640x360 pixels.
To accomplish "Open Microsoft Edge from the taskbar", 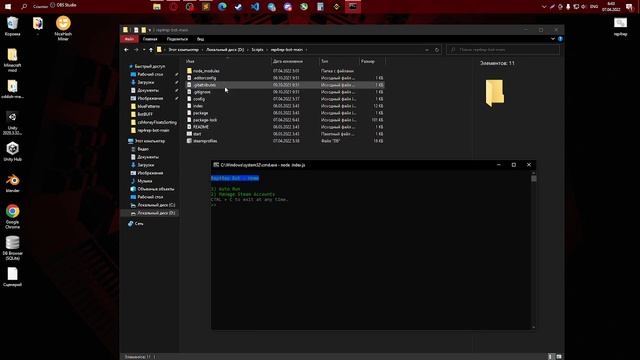I will [x=222, y=7].
